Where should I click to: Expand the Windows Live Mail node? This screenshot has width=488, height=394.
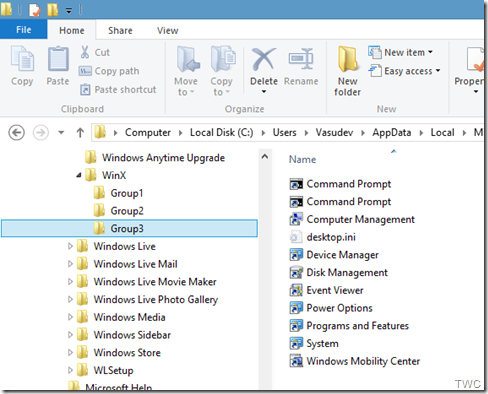coord(70,264)
